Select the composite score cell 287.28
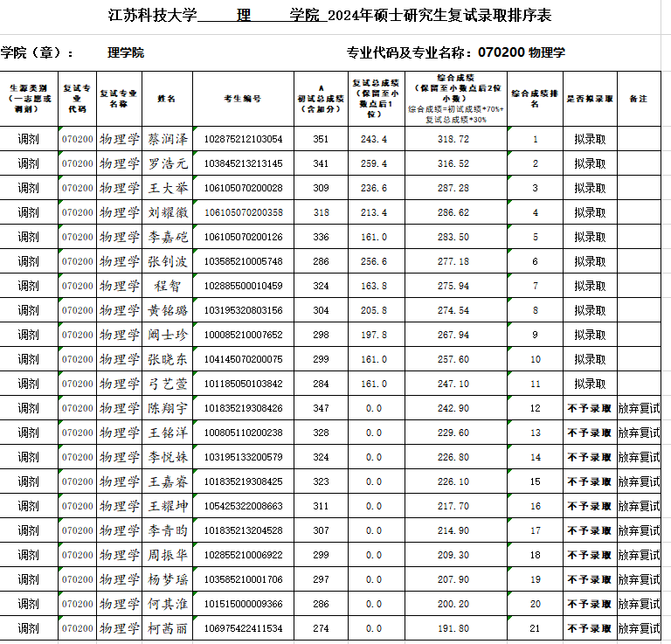 click(453, 188)
